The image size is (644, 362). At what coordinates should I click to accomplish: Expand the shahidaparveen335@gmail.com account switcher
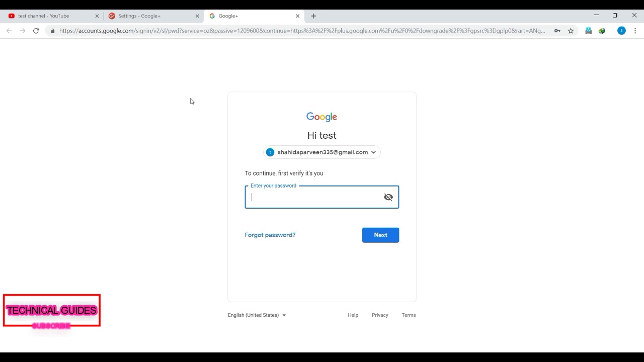click(322, 152)
